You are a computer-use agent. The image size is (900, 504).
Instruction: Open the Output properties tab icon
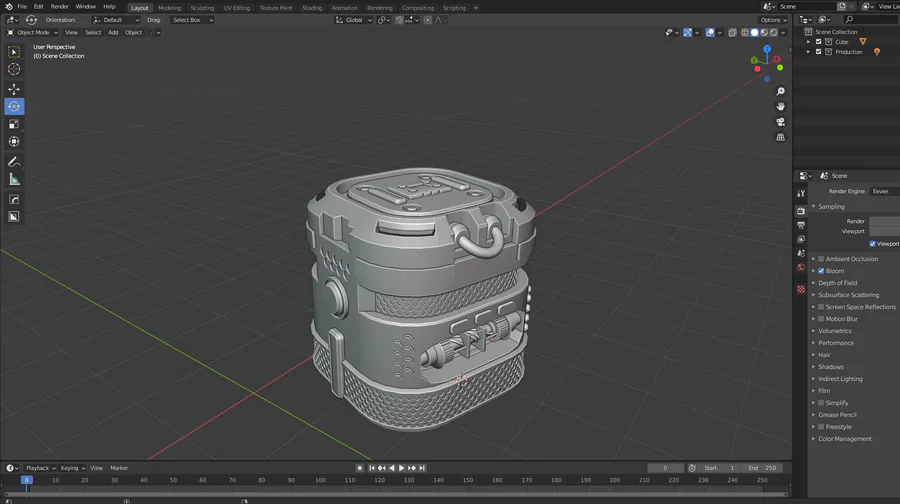tap(801, 225)
